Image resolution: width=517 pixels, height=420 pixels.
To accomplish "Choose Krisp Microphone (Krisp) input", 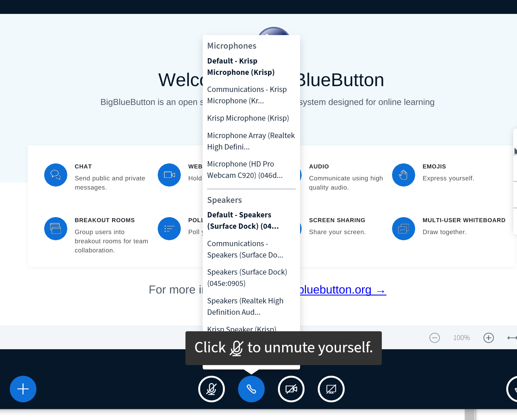I will click(x=251, y=118).
